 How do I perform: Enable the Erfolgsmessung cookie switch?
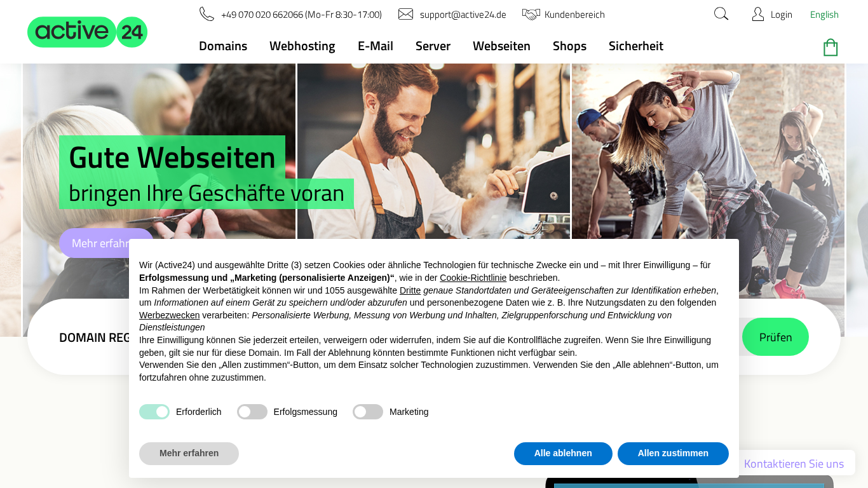252,412
